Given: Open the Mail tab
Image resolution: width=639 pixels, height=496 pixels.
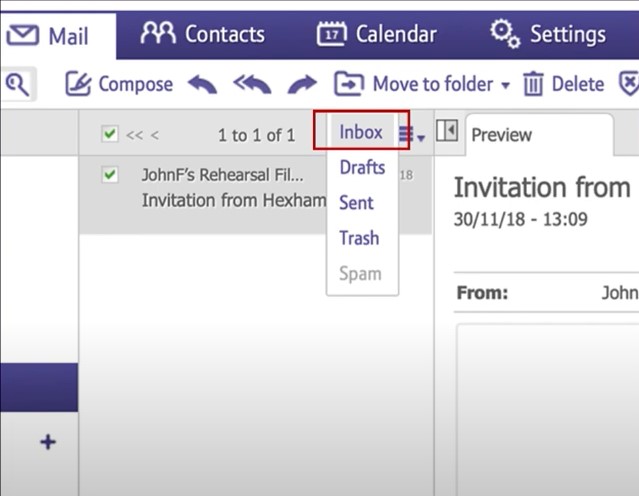Looking at the screenshot, I should click(58, 36).
